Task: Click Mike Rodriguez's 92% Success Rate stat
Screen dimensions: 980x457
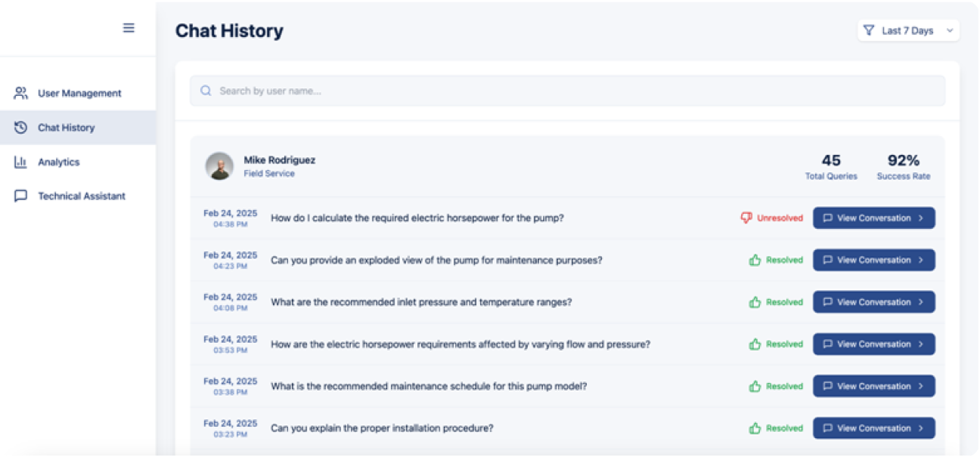Action: coord(904,166)
